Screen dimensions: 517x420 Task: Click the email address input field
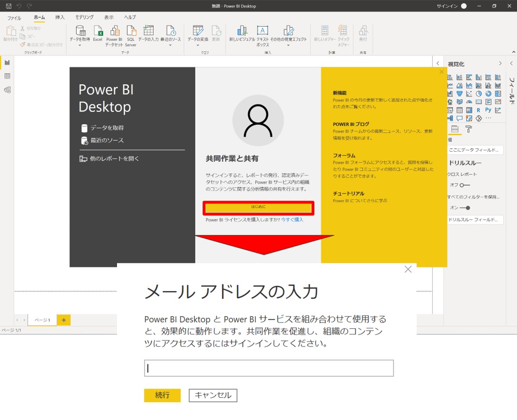269,368
